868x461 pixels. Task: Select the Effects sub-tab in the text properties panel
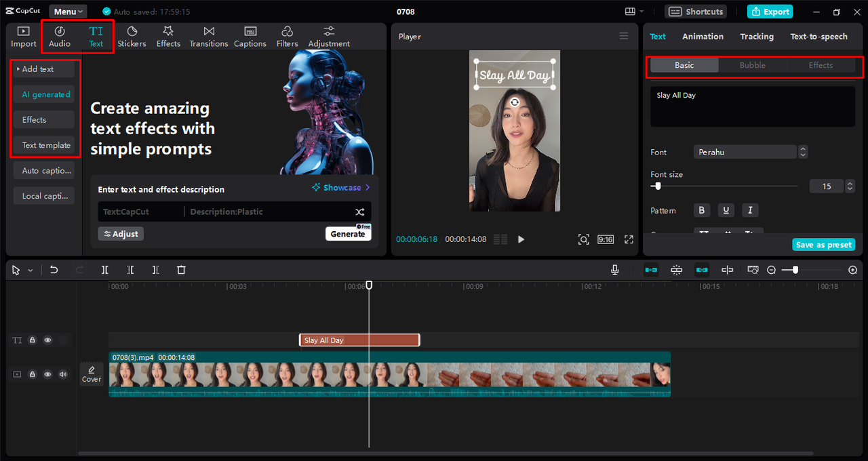point(821,65)
